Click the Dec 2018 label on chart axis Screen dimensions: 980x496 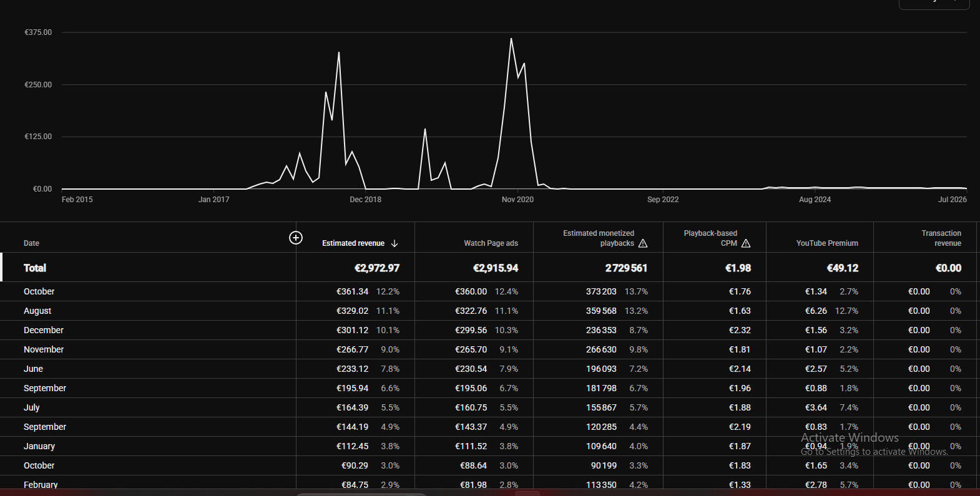pyautogui.click(x=365, y=200)
